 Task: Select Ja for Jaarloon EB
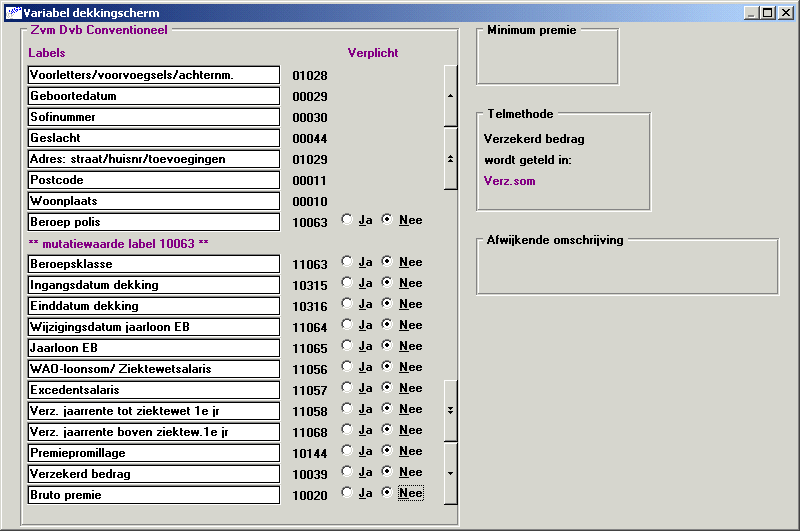point(347,346)
